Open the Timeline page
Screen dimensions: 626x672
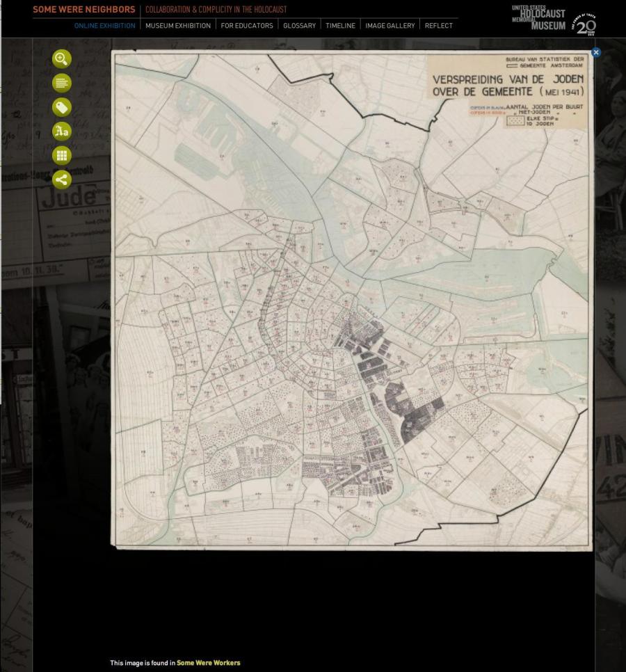[340, 26]
